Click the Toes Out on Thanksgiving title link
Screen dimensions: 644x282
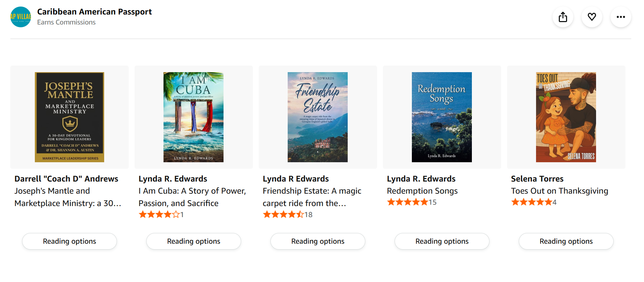pyautogui.click(x=559, y=191)
